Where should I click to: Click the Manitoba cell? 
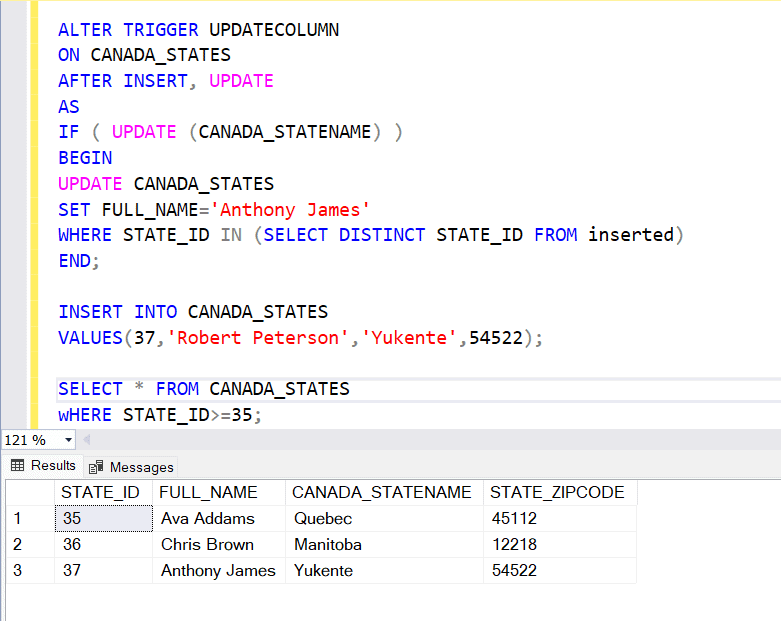(x=385, y=544)
